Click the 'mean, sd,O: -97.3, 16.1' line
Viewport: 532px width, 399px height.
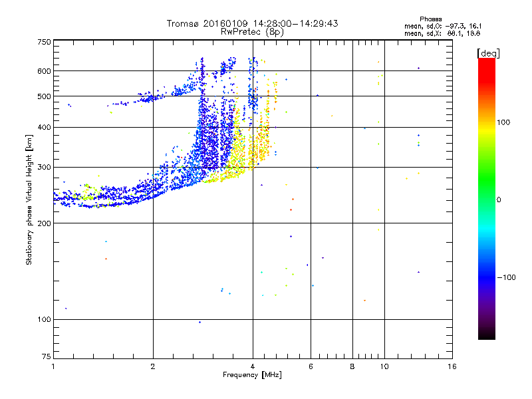(443, 27)
